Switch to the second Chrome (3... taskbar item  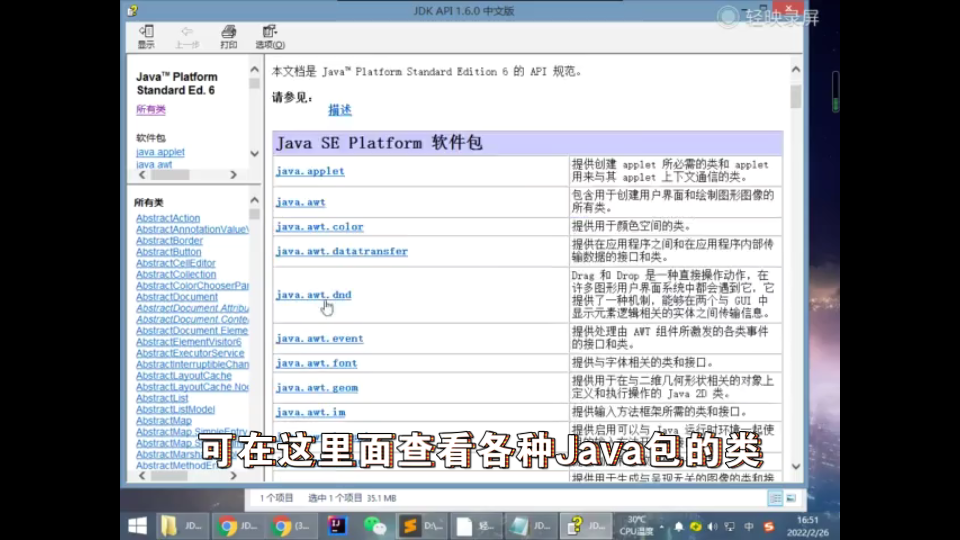pyautogui.click(x=291, y=526)
